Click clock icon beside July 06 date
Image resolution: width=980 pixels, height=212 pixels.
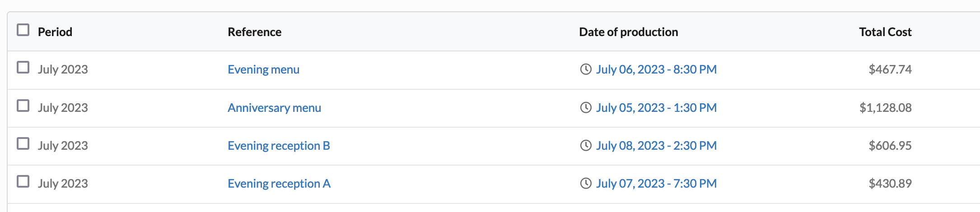(586, 69)
